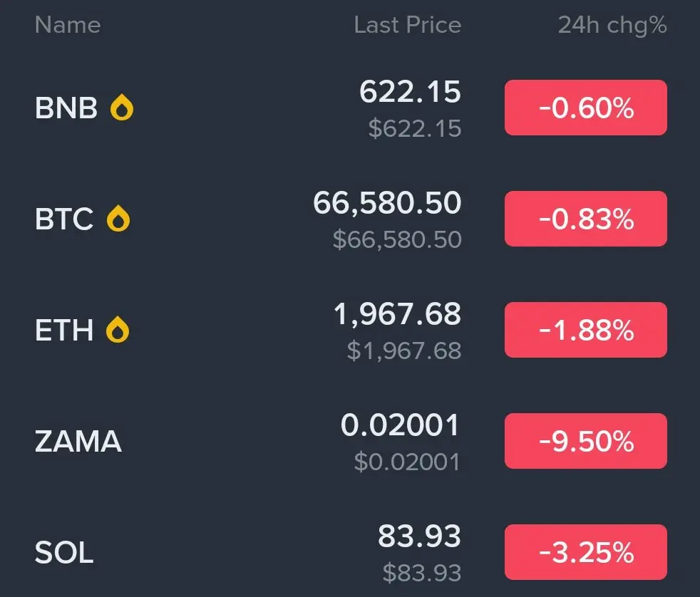Sort by the 24h chg% column header
The image size is (700, 597).
pyautogui.click(x=612, y=26)
